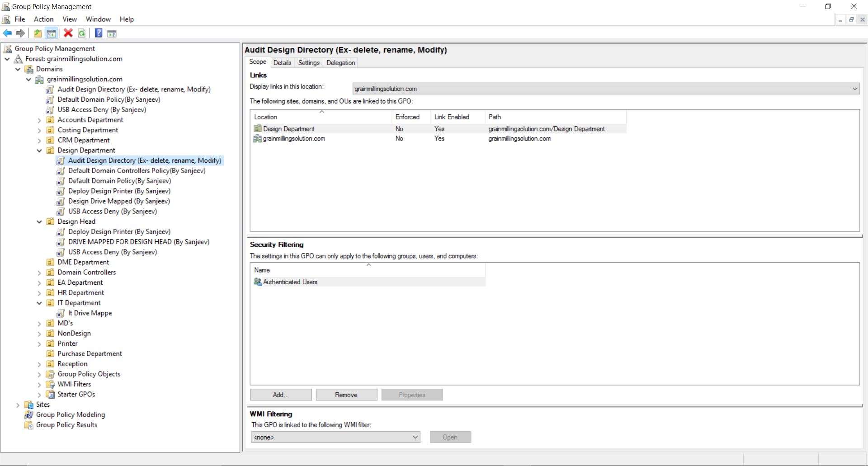The image size is (868, 466).
Task: Select Deploy Design Printer under Design Department
Action: click(119, 191)
